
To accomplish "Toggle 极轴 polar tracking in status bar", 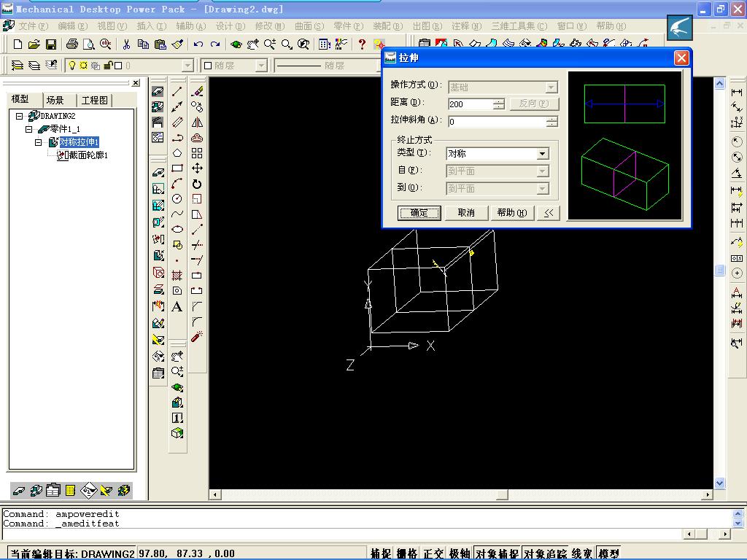I will coord(460,553).
